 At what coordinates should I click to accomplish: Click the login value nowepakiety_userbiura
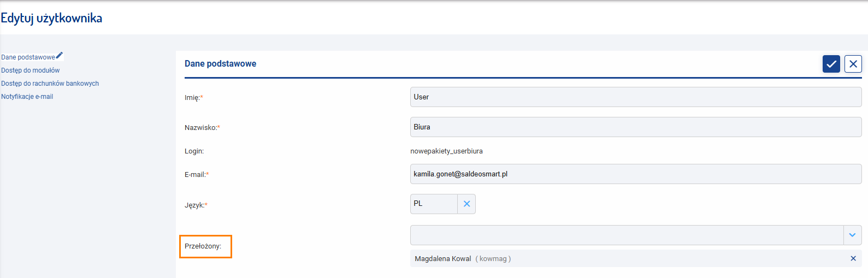446,151
